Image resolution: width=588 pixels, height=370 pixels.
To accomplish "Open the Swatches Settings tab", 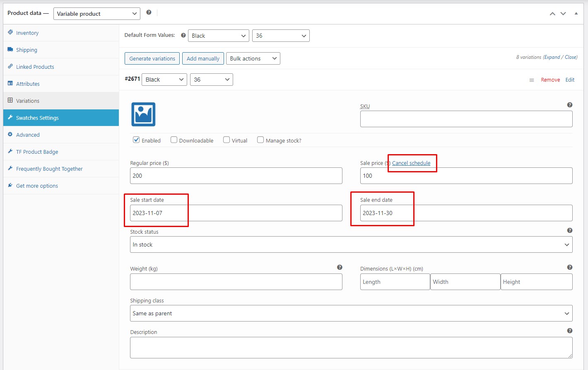I will [61, 118].
